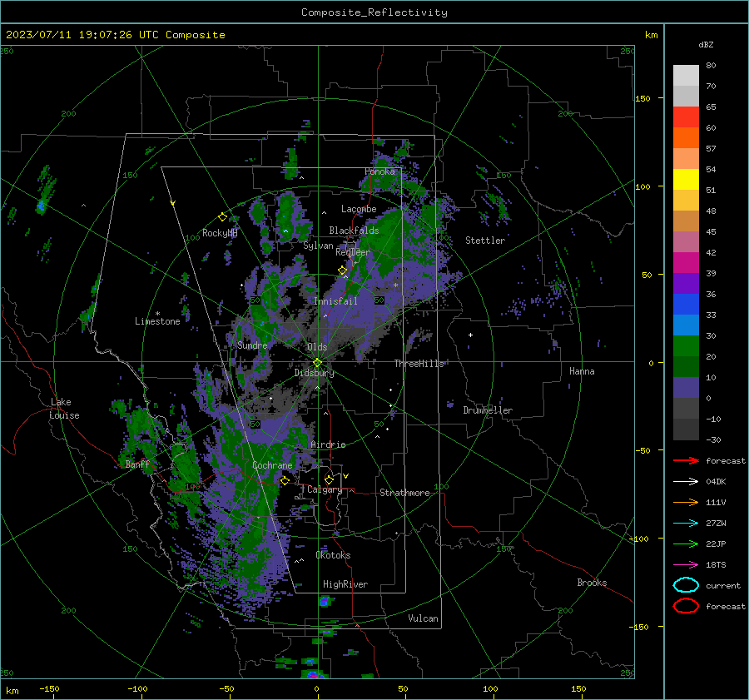Screen dimensions: 749x700
Task: Click the red 65 dBZ color swatch
Action: click(686, 117)
